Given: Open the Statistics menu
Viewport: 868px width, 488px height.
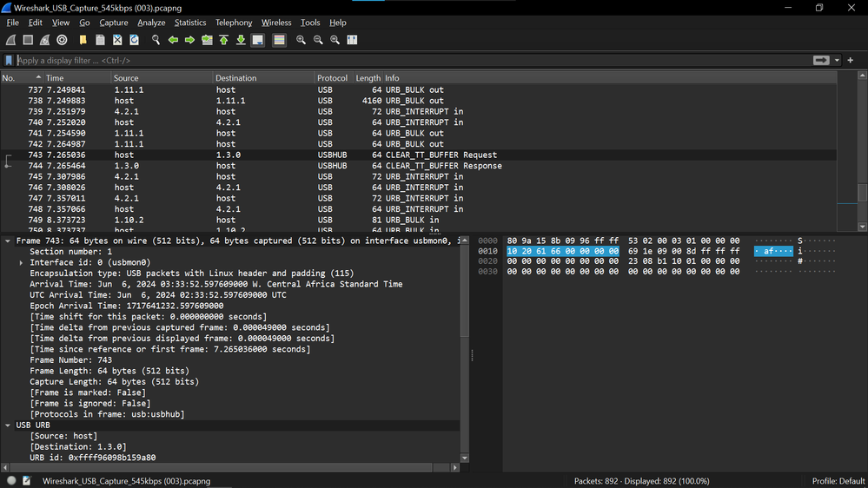Looking at the screenshot, I should [190, 23].
